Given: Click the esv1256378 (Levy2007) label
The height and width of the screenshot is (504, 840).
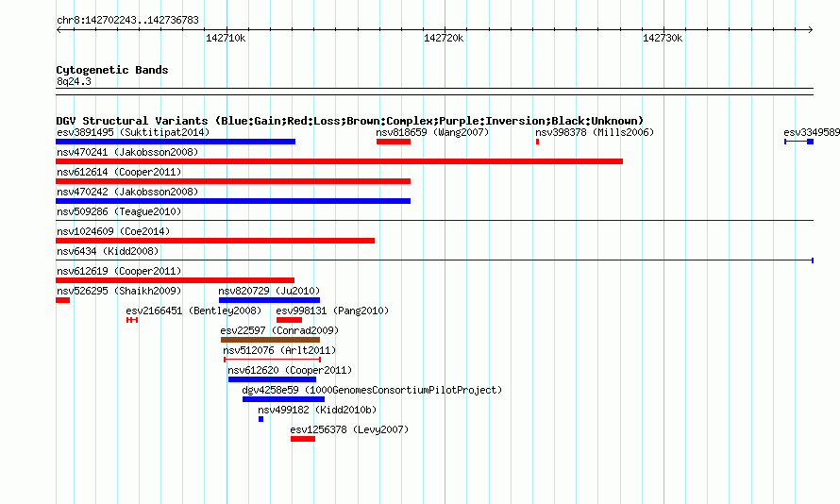Looking at the screenshot, I should tap(349, 429).
